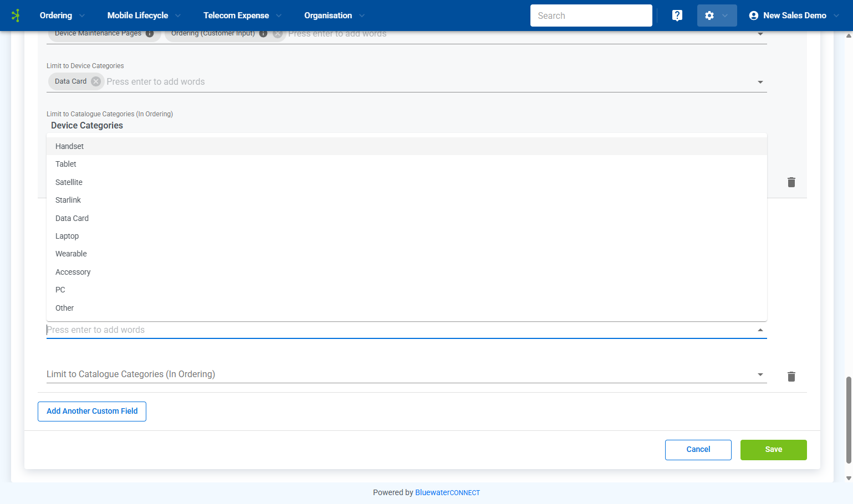Open the Telecom Expense menu
The width and height of the screenshot is (853, 504).
237,15
